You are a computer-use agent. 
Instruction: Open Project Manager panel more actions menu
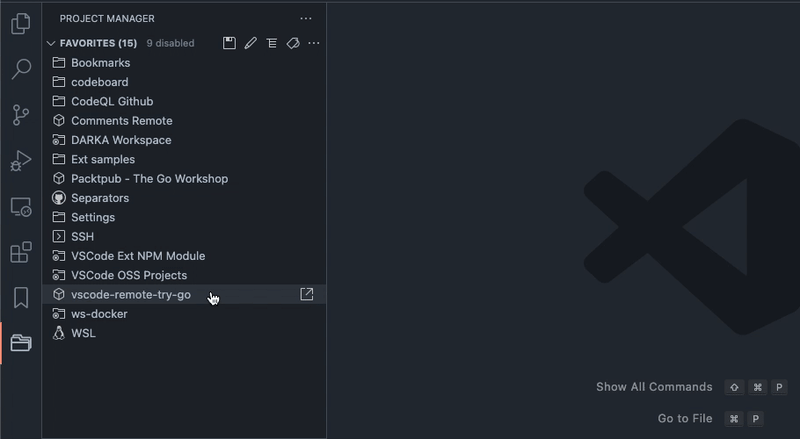tap(306, 18)
